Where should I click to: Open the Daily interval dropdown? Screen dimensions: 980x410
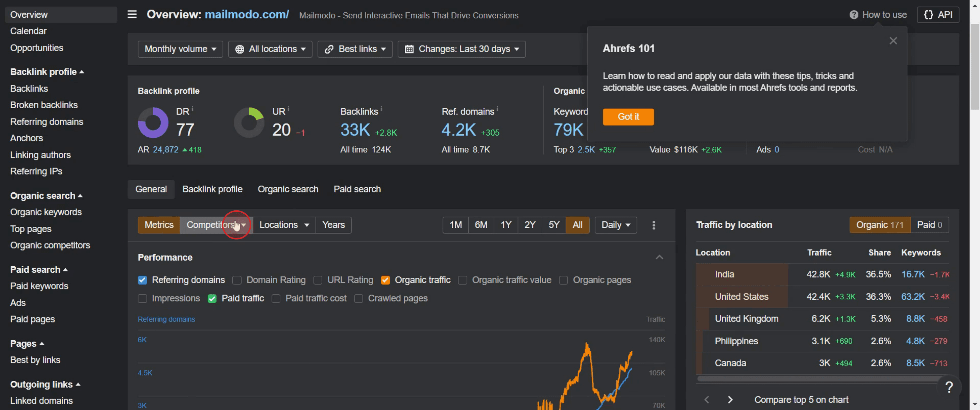click(x=615, y=225)
